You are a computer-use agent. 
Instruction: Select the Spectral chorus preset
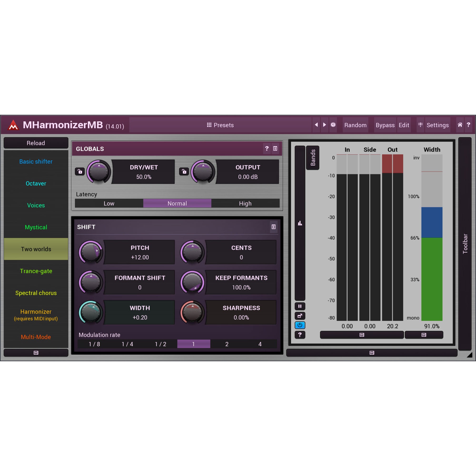(36, 293)
